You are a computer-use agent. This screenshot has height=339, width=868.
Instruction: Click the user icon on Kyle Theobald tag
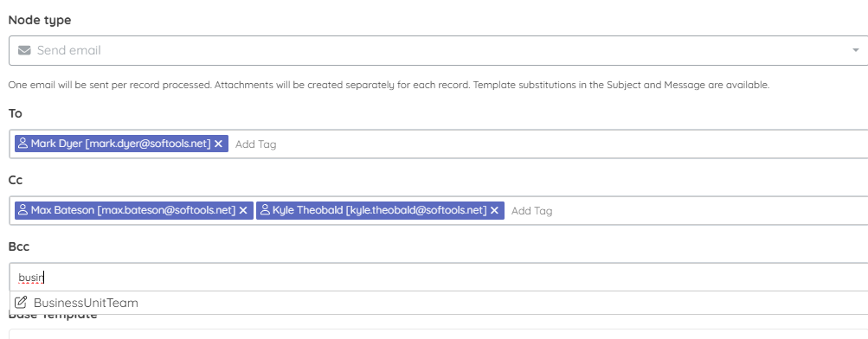click(265, 210)
